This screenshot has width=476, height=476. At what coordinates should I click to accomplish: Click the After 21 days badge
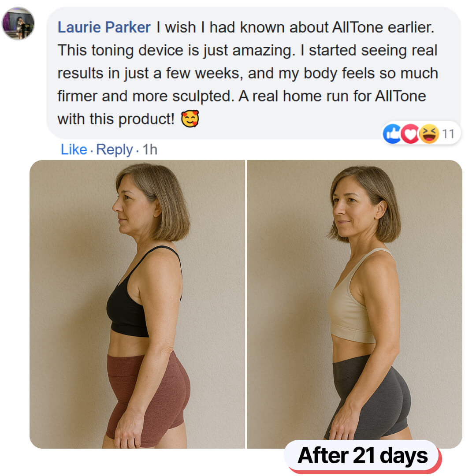(362, 456)
